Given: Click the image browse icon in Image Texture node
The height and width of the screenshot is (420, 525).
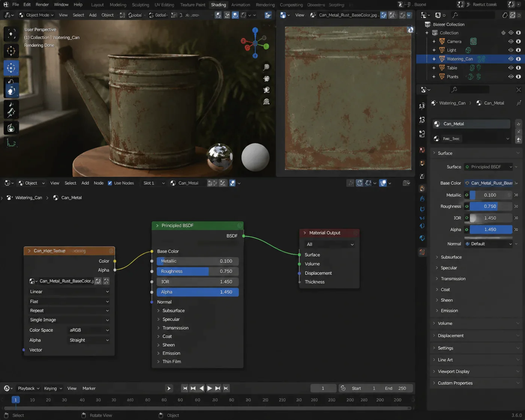Looking at the screenshot, I should click(x=33, y=281).
